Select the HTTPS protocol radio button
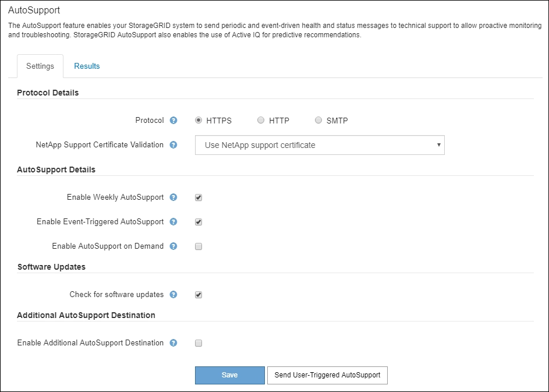Image resolution: width=549 pixels, height=392 pixels. point(199,121)
